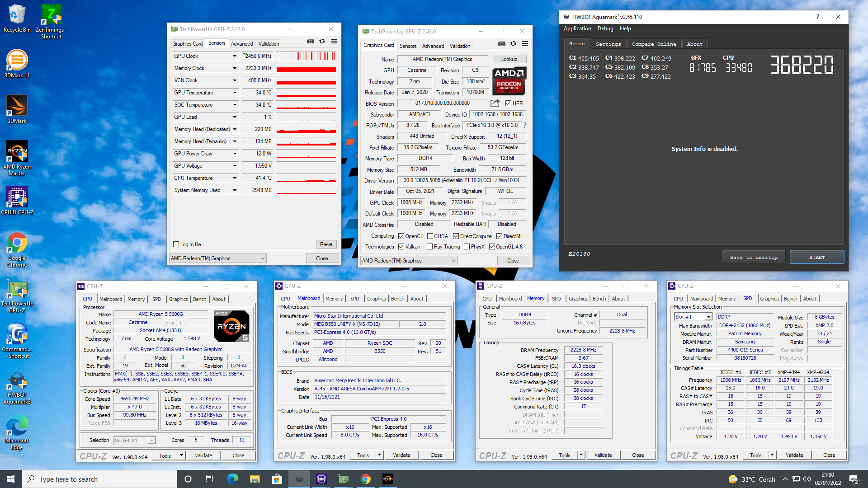Viewport: 868px width, 488px height.
Task: Toggle UEFI checkbox in GPU-Z
Action: [508, 103]
